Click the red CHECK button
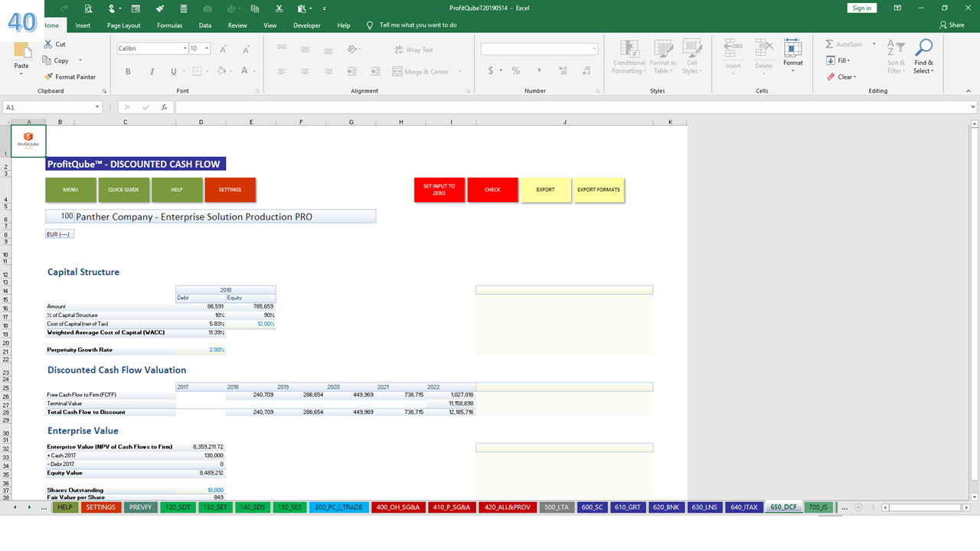 click(492, 190)
